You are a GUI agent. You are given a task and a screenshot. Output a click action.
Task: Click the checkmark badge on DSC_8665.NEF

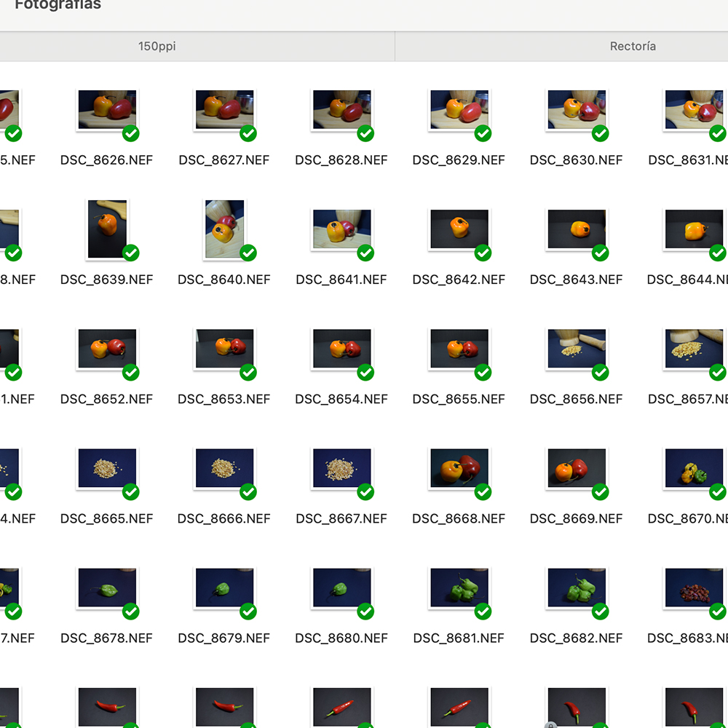[131, 492]
